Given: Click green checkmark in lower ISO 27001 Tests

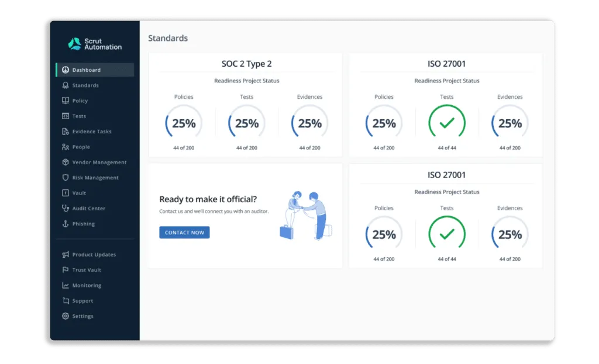Looking at the screenshot, I should click(446, 234).
